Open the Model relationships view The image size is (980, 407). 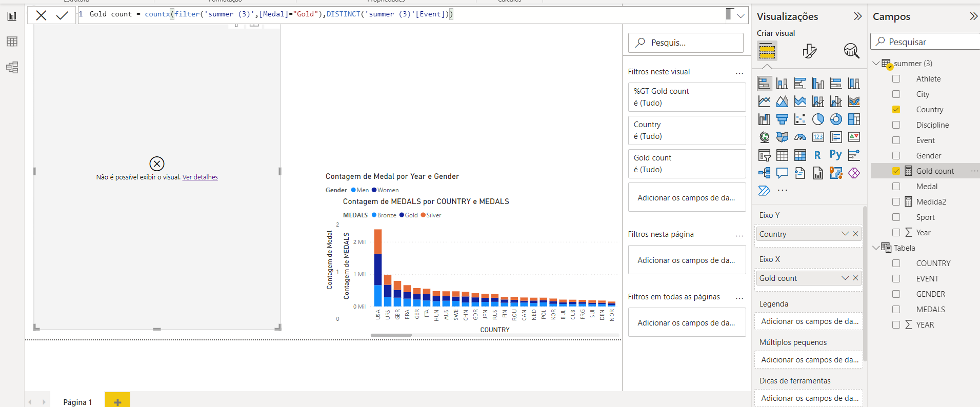coord(12,67)
